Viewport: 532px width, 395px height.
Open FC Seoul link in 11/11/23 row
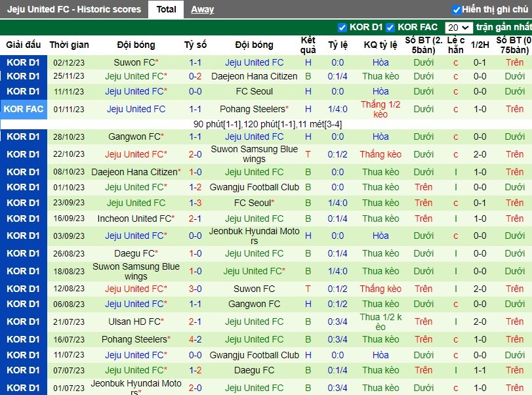(x=254, y=91)
